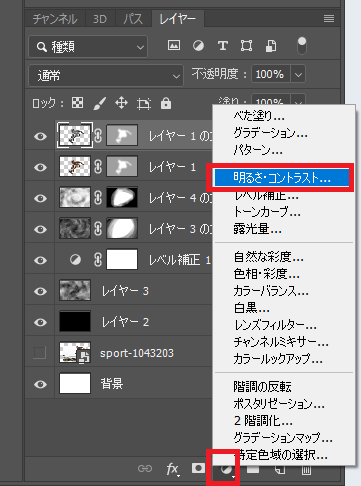The width and height of the screenshot is (361, 486).
Task: Select the レイヤー tab
Action: [x=178, y=19]
